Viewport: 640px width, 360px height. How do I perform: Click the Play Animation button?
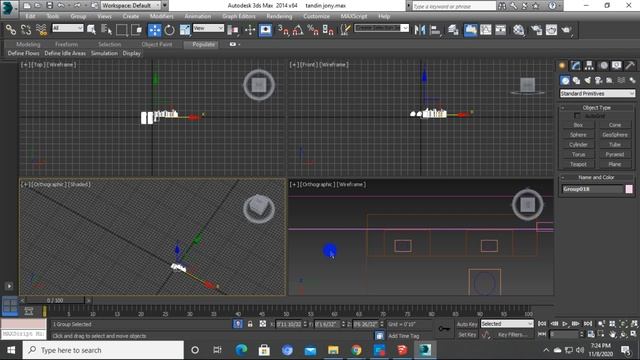coord(565,324)
